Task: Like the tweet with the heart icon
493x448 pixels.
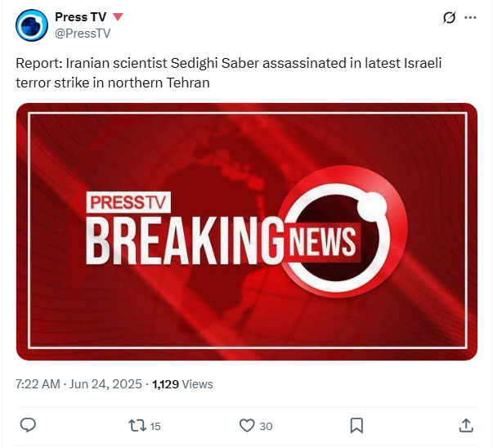Action: tap(246, 425)
